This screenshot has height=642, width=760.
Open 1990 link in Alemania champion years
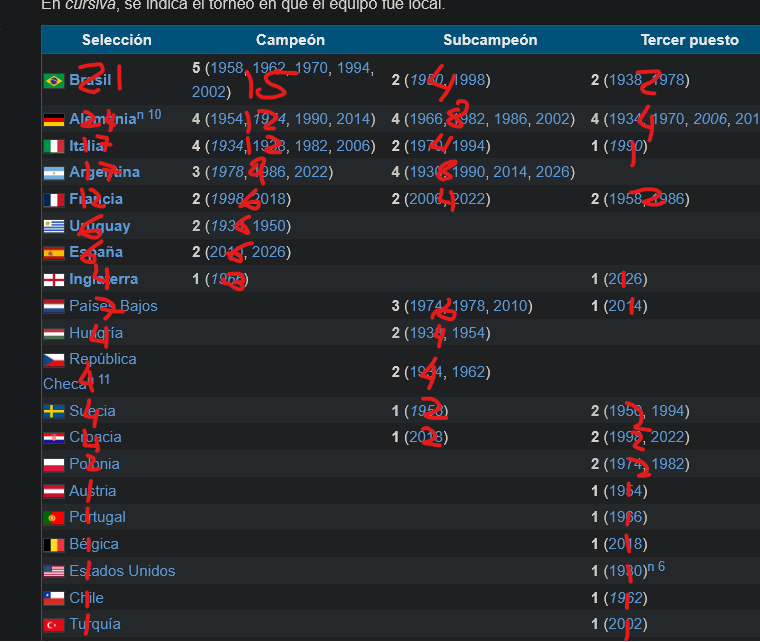[x=311, y=119]
